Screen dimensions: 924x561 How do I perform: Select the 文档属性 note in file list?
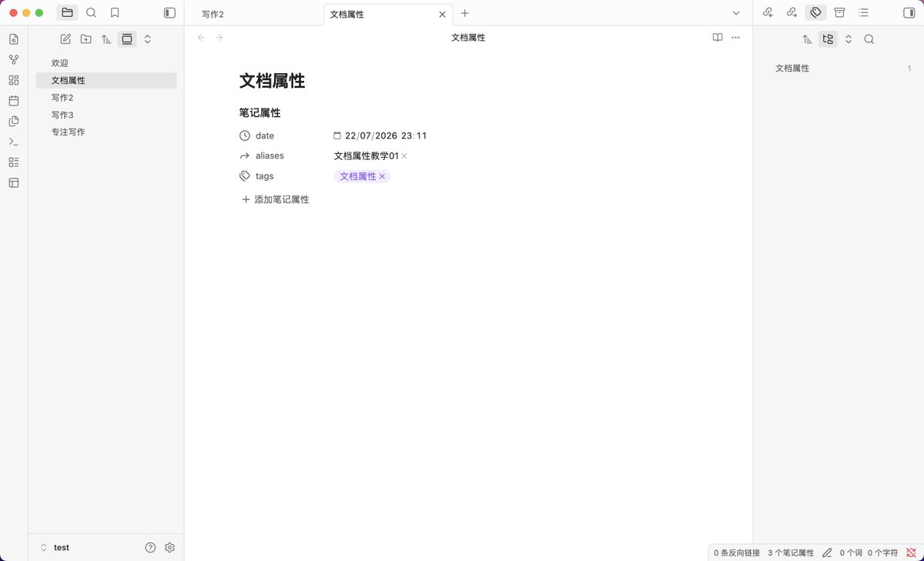(106, 80)
